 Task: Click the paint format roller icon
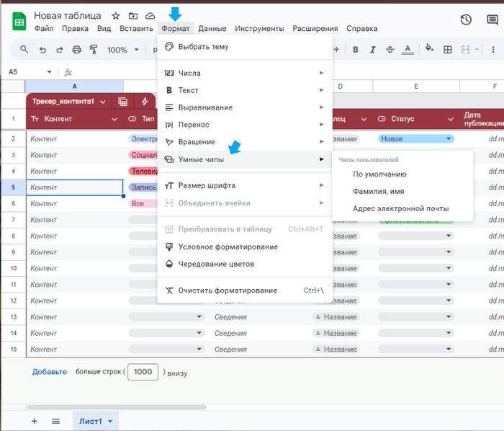(94, 50)
